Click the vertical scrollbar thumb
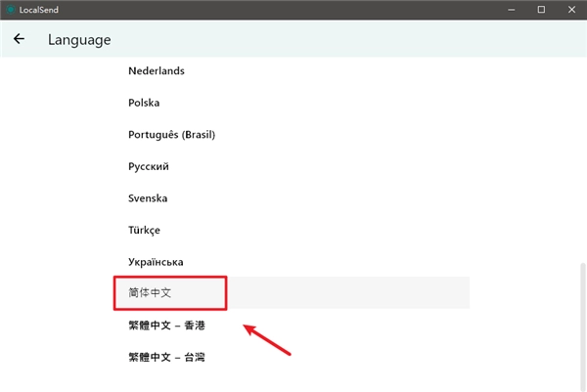The image size is (587, 392). pos(583,323)
